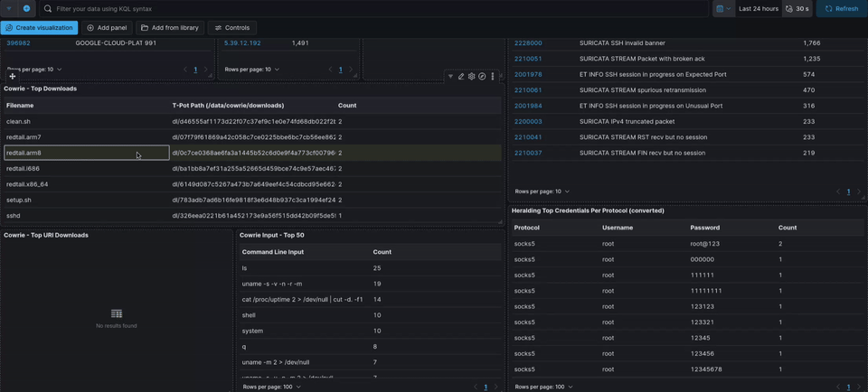Click signature ID link 2228000

tap(528, 43)
